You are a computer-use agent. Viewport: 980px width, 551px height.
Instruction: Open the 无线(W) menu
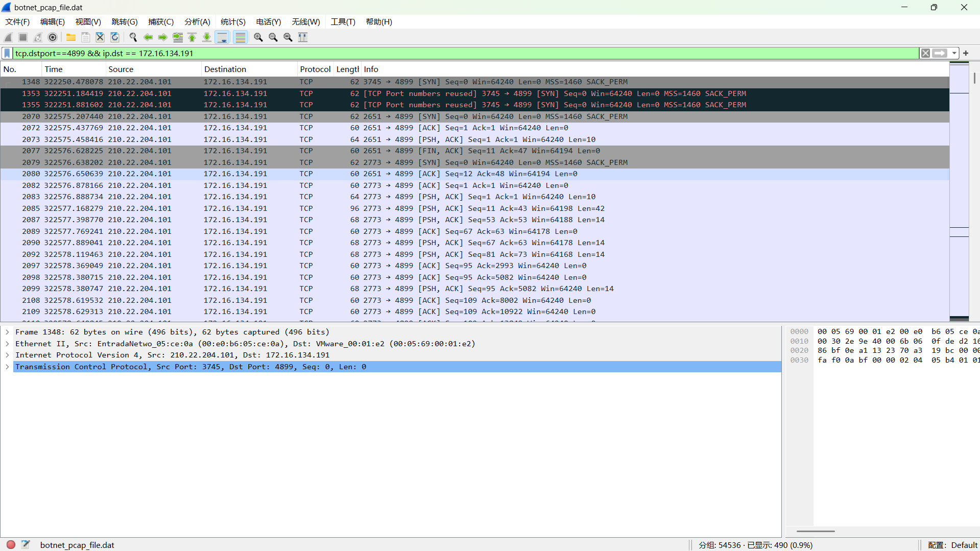click(306, 22)
